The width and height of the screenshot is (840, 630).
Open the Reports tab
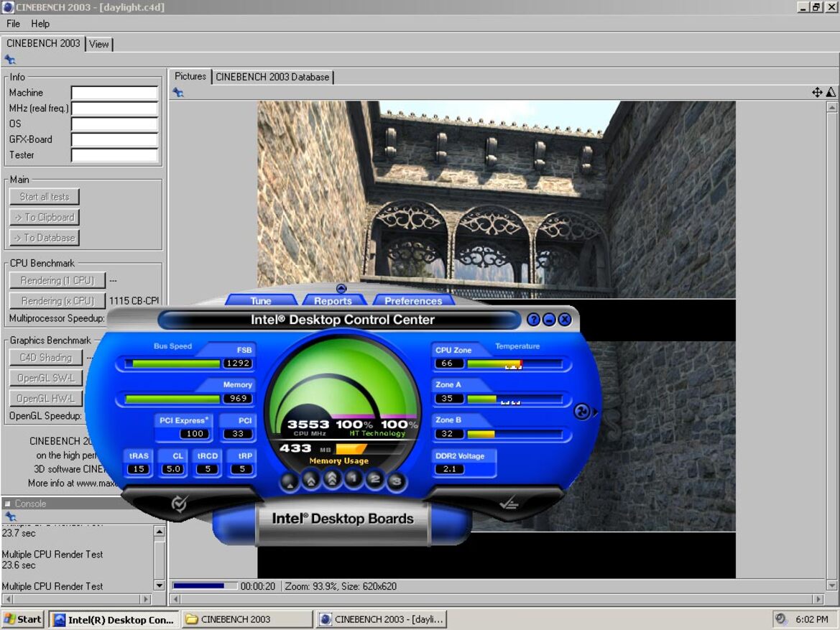[333, 300]
